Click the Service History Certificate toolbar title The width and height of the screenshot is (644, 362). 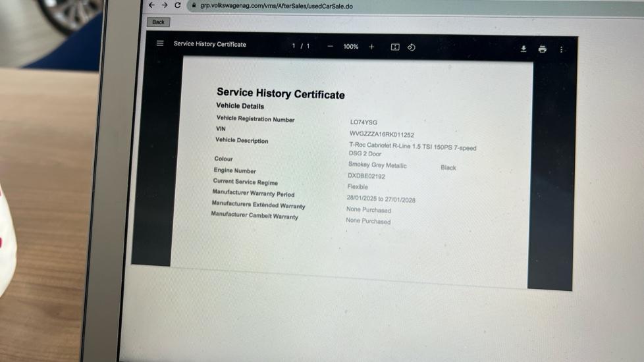click(210, 44)
